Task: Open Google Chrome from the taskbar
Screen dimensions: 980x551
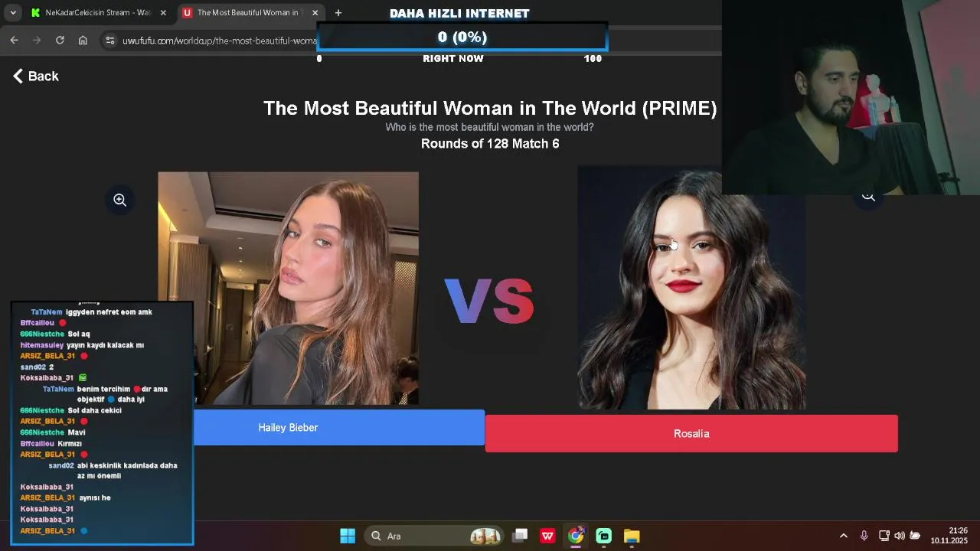Action: pyautogui.click(x=576, y=536)
